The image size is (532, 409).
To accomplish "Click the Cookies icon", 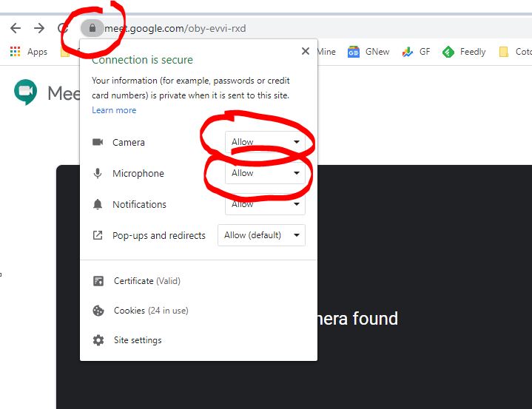I will click(98, 311).
